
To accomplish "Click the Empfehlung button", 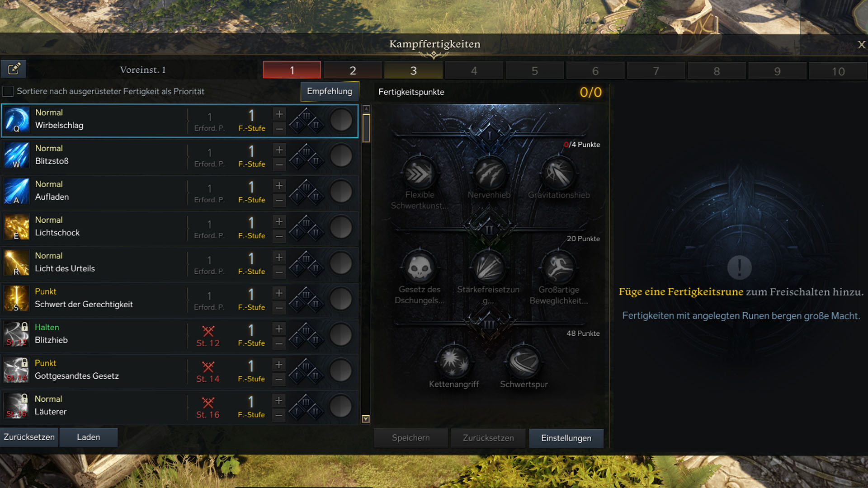I will click(x=330, y=91).
